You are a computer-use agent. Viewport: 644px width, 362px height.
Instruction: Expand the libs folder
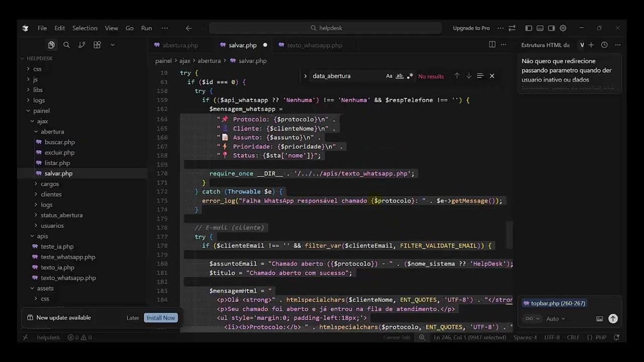tap(38, 90)
